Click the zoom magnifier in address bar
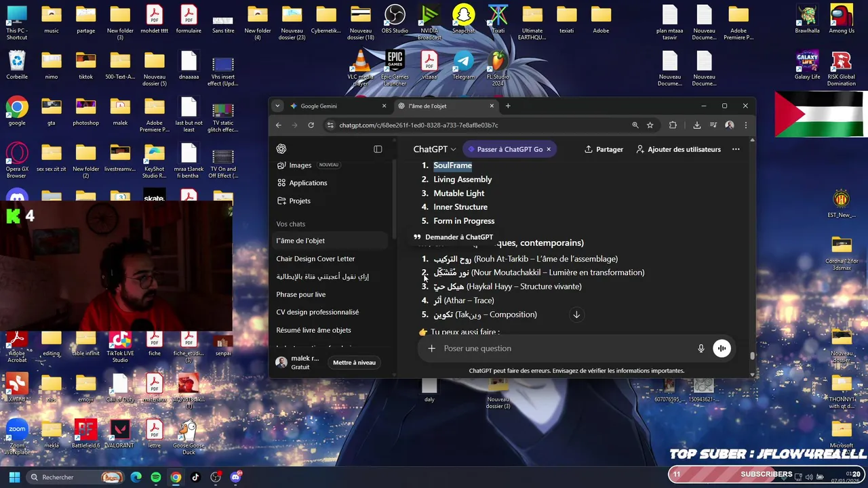Image resolution: width=868 pixels, height=488 pixels. pos(635,125)
